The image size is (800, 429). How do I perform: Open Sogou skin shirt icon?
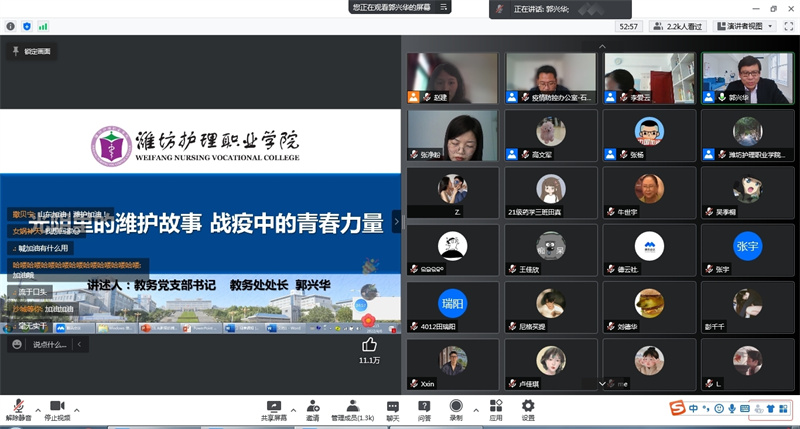pos(770,409)
